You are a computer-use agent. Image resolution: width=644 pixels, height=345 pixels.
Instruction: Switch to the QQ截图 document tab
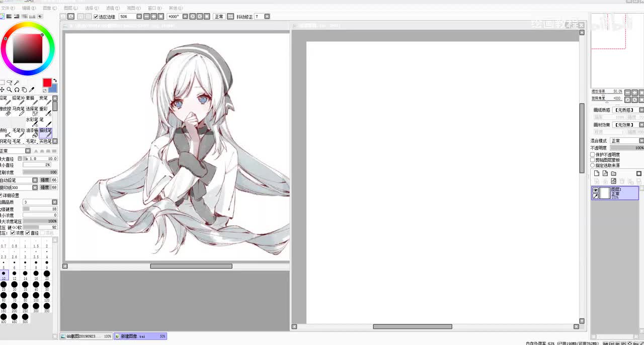(x=86, y=336)
